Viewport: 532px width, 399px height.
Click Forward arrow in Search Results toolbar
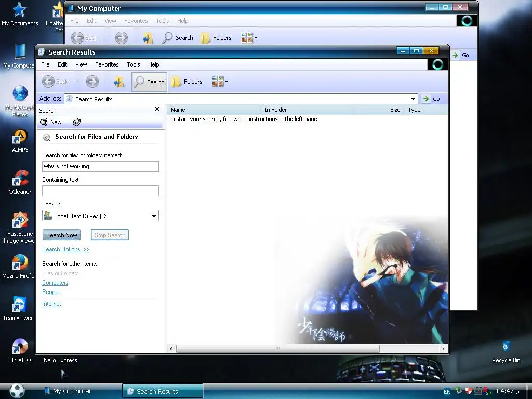coord(92,82)
